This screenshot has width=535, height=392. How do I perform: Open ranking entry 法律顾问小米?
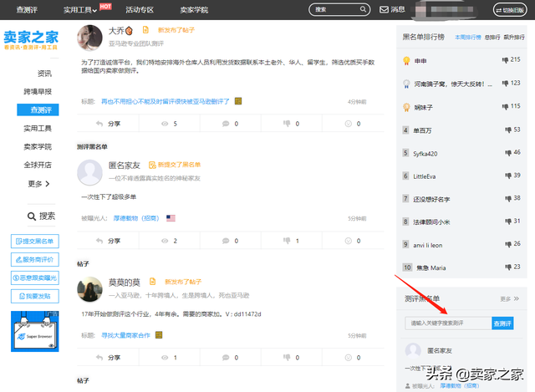pyautogui.click(x=431, y=222)
